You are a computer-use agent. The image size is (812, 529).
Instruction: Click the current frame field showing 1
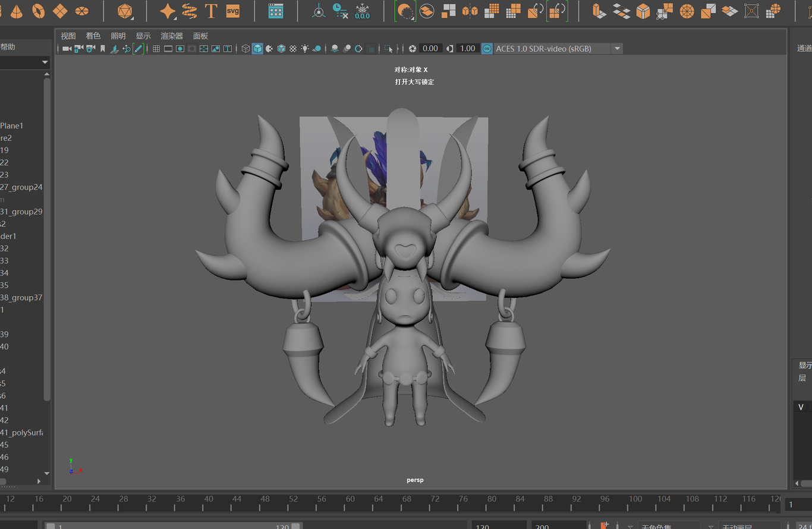click(x=798, y=505)
